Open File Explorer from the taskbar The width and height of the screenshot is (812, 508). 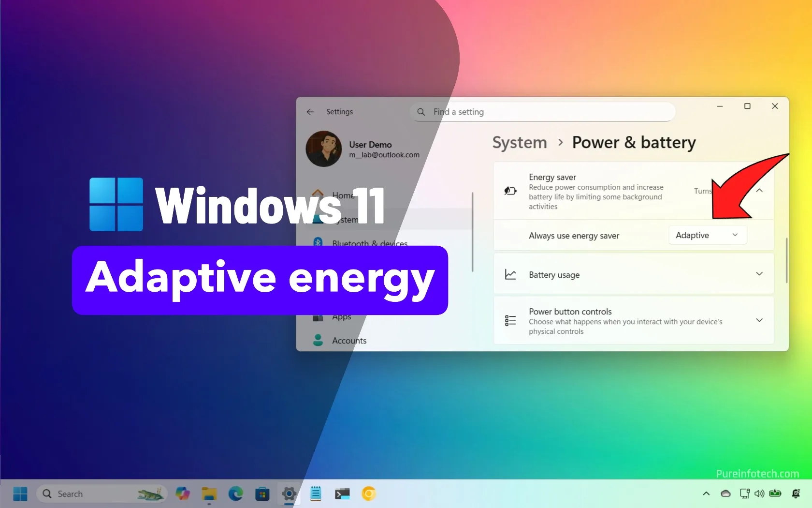(209, 494)
